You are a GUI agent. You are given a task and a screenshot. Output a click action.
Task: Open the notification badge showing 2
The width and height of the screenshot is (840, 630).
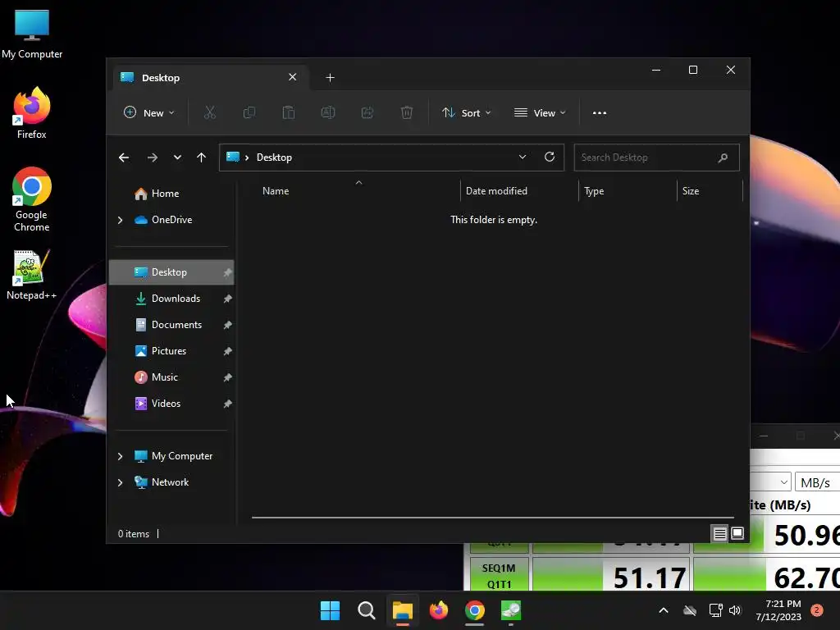pyautogui.click(x=816, y=610)
